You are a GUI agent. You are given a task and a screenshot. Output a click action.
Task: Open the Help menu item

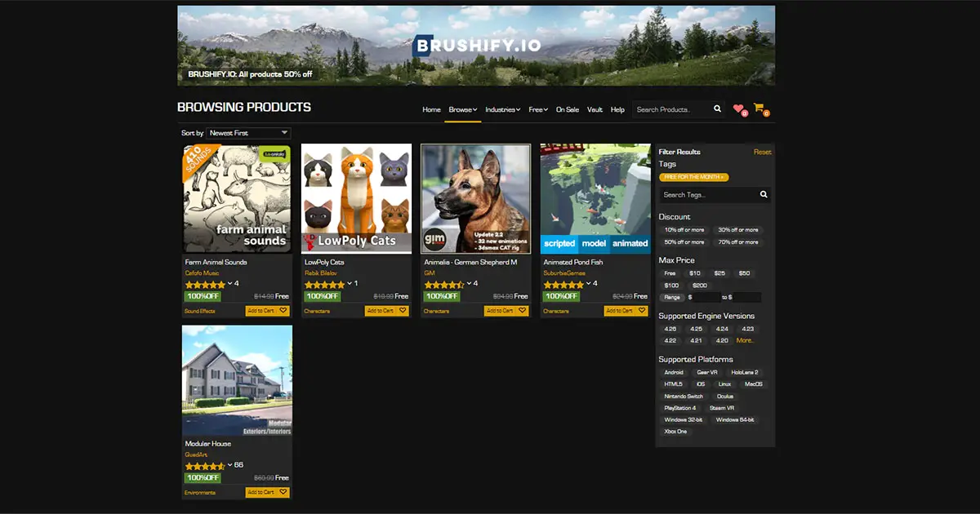[x=617, y=109]
